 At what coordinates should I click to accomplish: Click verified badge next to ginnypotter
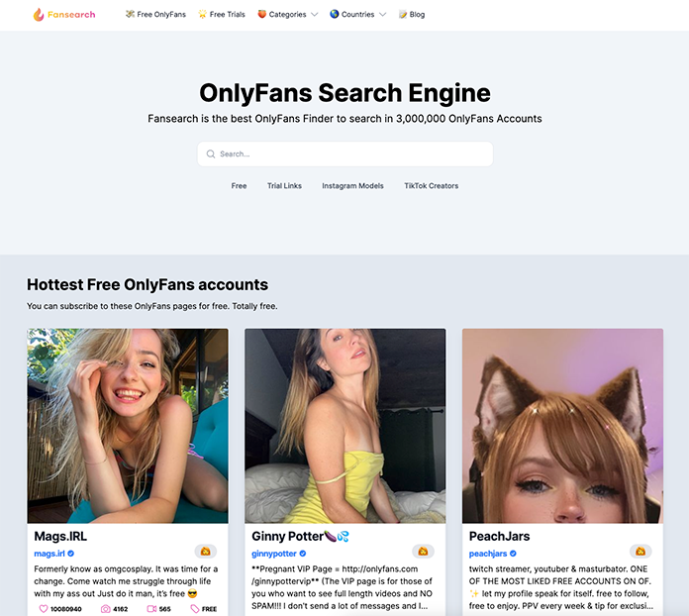click(303, 554)
